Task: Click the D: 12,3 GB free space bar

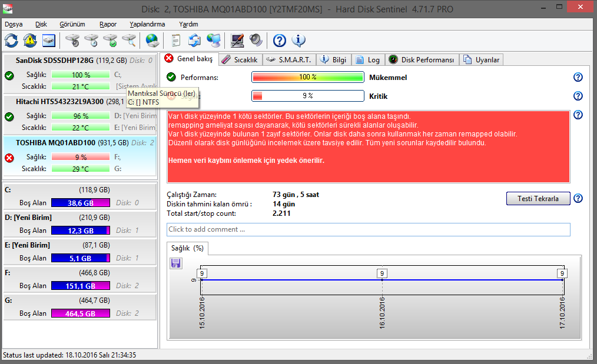Action: point(80,231)
